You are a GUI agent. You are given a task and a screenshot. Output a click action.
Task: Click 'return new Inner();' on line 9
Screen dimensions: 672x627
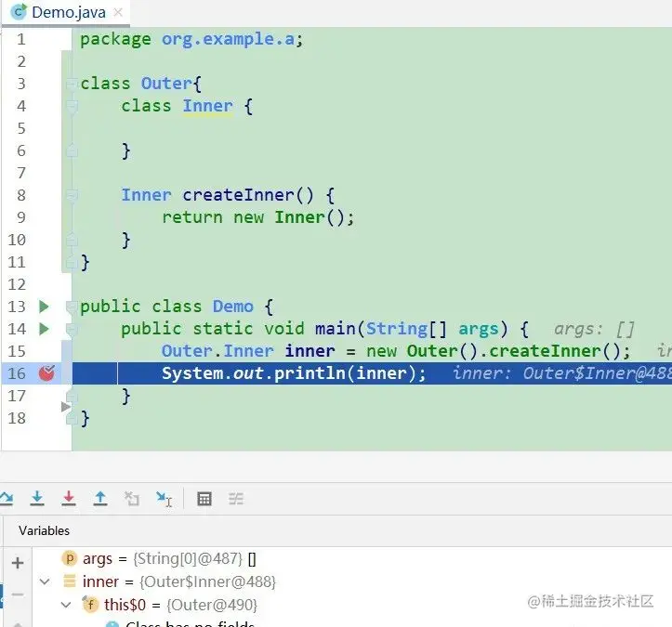258,217
